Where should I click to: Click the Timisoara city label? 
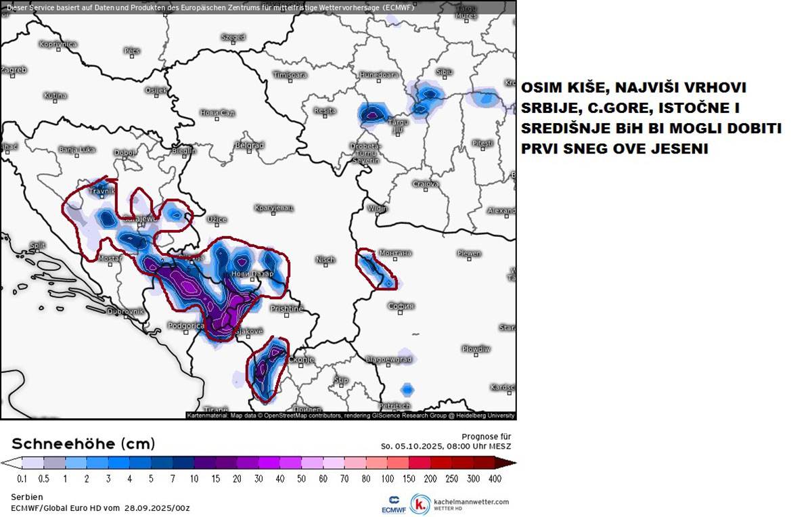pyautogui.click(x=289, y=74)
